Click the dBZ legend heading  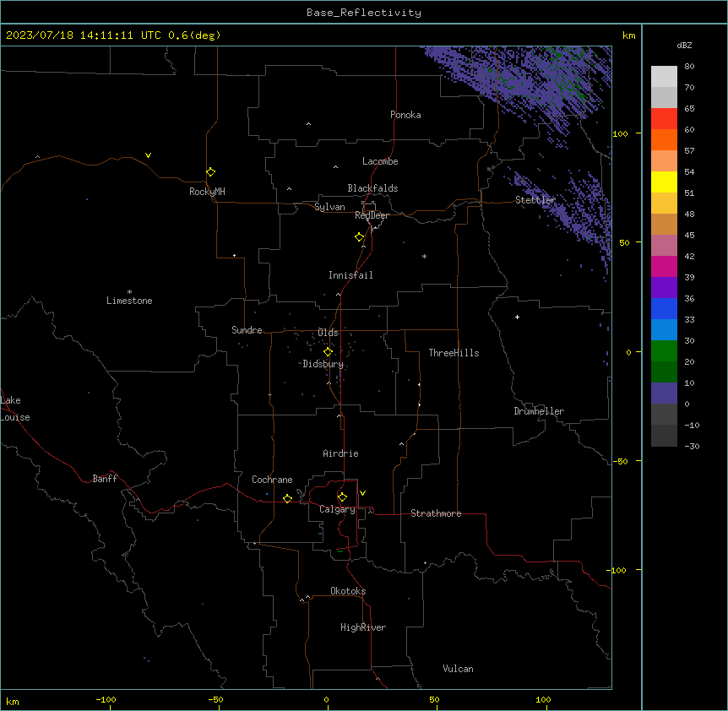(x=684, y=45)
